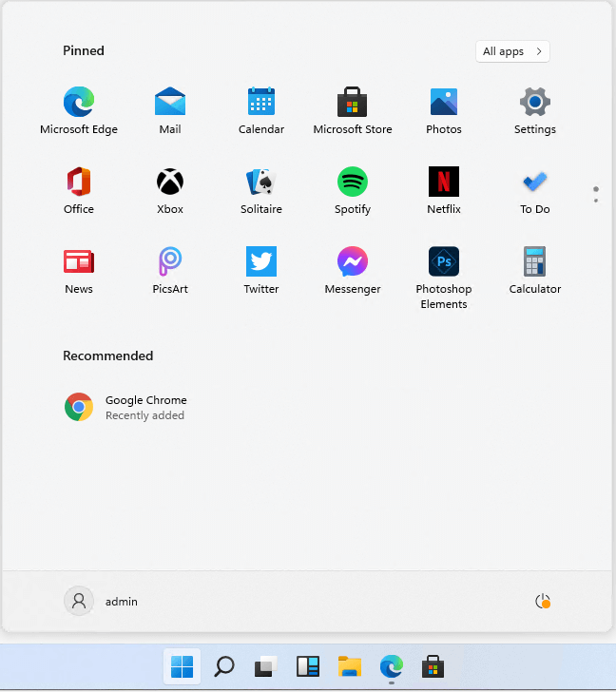Launch the Photos app
The height and width of the screenshot is (692, 616).
click(444, 110)
